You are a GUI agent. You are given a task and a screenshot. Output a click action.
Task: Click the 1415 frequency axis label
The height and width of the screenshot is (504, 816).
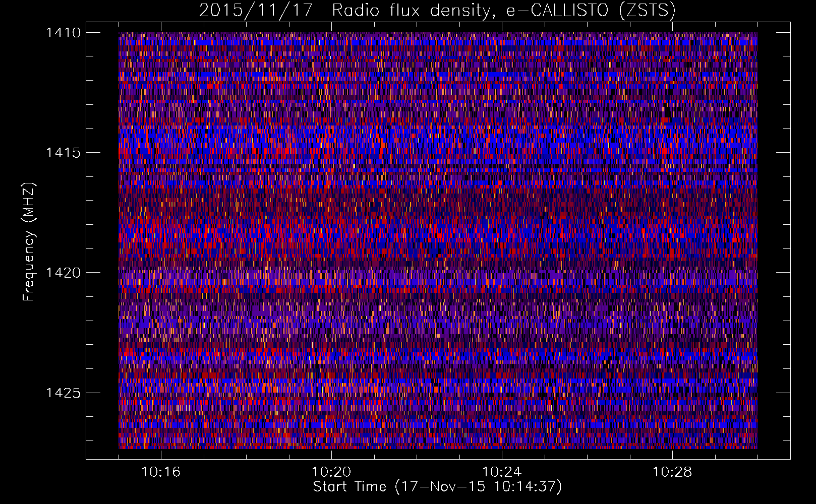(x=63, y=153)
